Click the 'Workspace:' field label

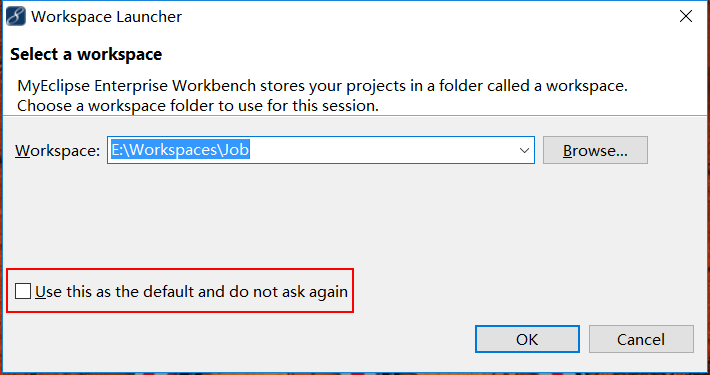58,150
